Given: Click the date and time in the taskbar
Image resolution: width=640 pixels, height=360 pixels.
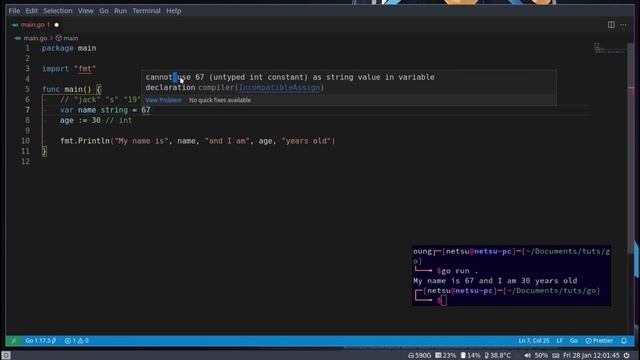Looking at the screenshot, I should pos(591,356).
